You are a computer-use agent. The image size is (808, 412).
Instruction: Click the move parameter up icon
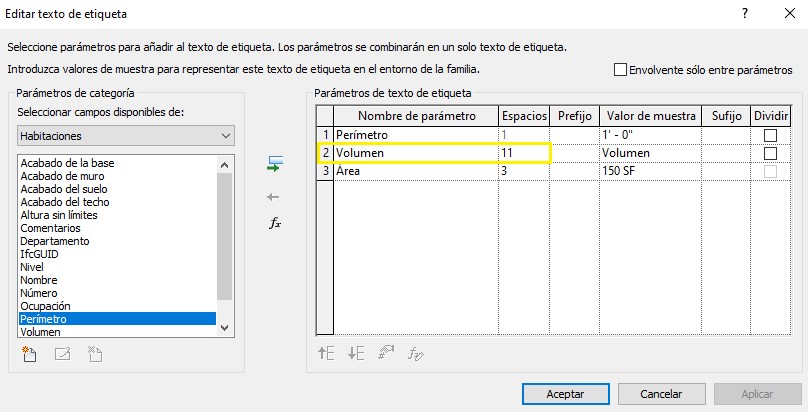point(326,352)
